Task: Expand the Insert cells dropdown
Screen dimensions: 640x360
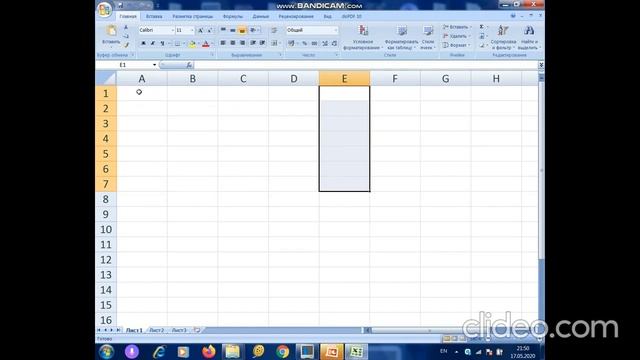Action: tap(471, 27)
